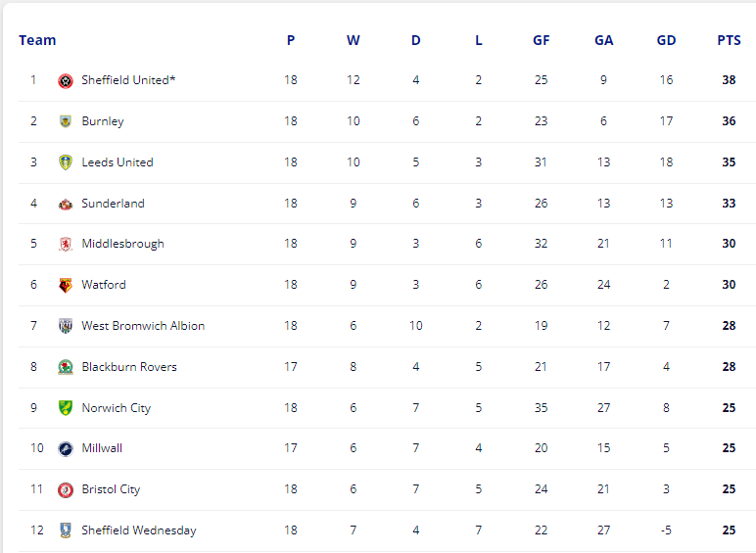This screenshot has height=553, width=756.
Task: Select the PTS column header
Action: [729, 40]
